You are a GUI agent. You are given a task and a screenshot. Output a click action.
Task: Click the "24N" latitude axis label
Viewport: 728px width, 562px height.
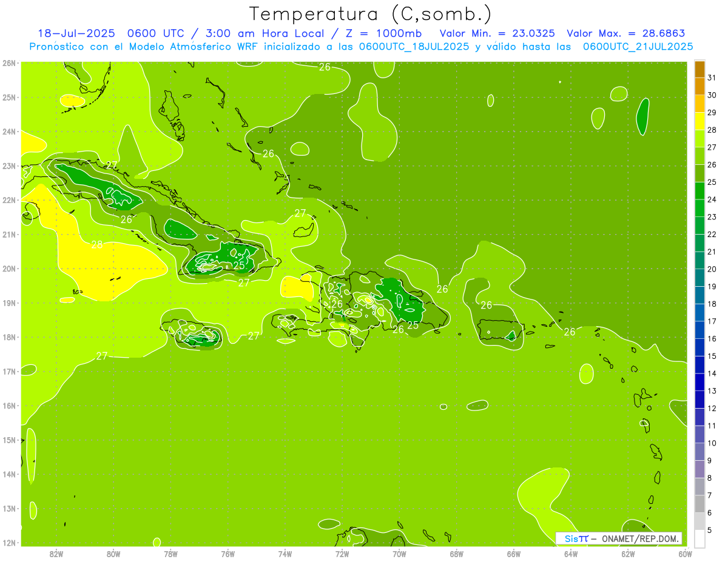tap(8, 132)
